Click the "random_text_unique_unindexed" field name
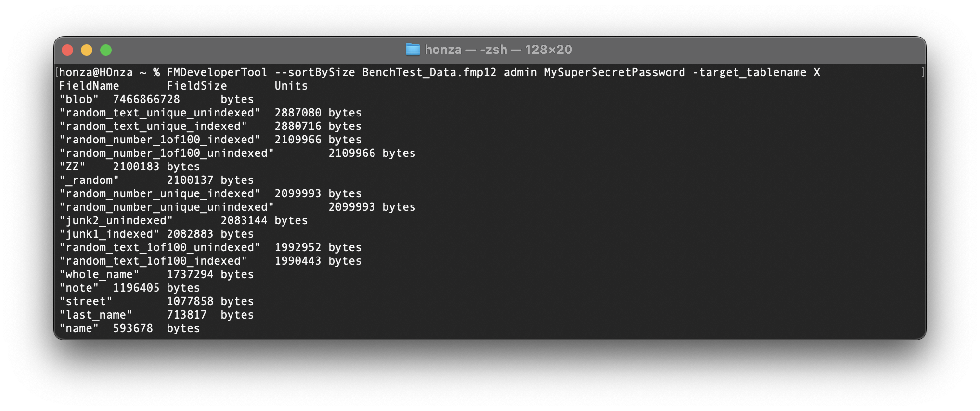This screenshot has width=980, height=411. [160, 113]
